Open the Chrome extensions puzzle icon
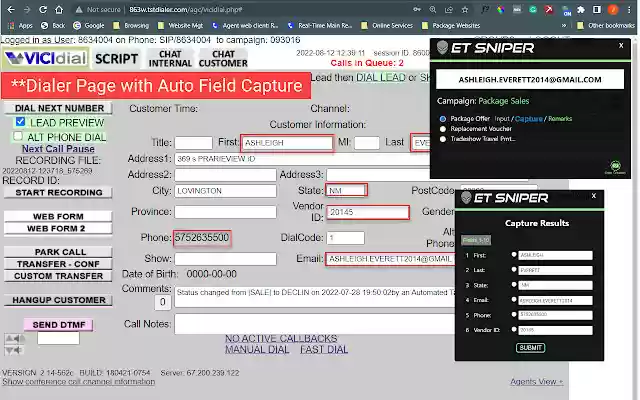The width and height of the screenshot is (640, 400). (x=581, y=9)
